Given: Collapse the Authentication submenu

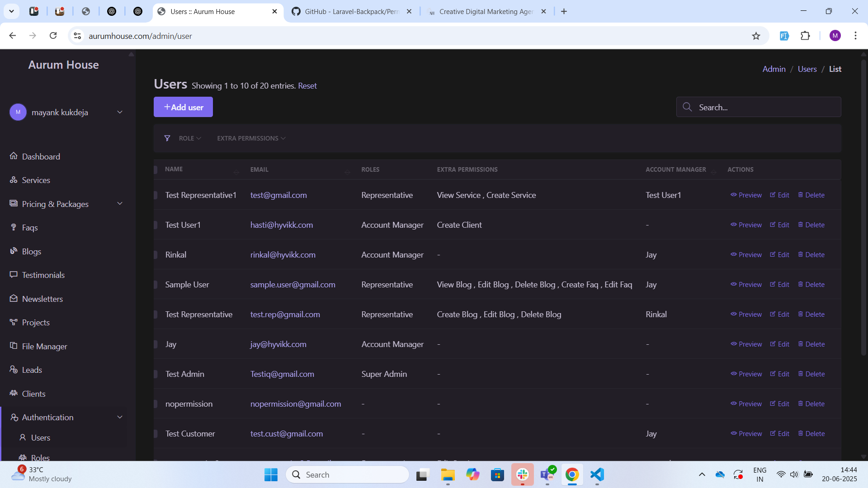Looking at the screenshot, I should click(120, 417).
